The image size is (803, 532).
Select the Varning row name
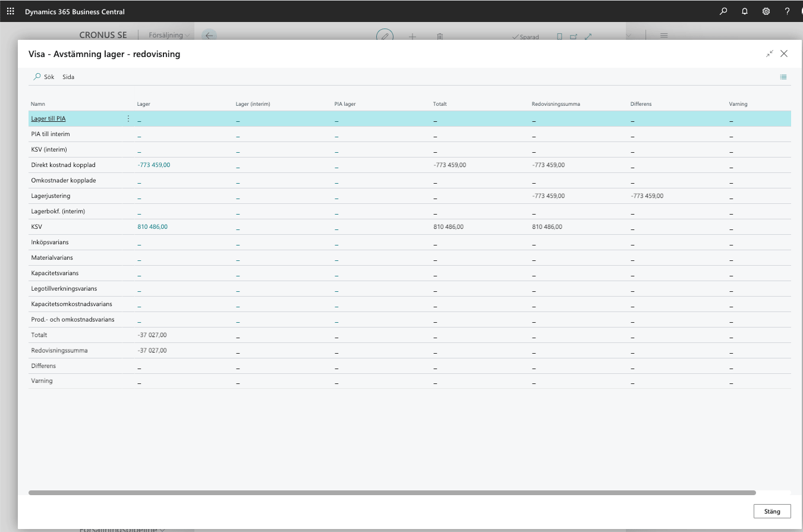42,380
